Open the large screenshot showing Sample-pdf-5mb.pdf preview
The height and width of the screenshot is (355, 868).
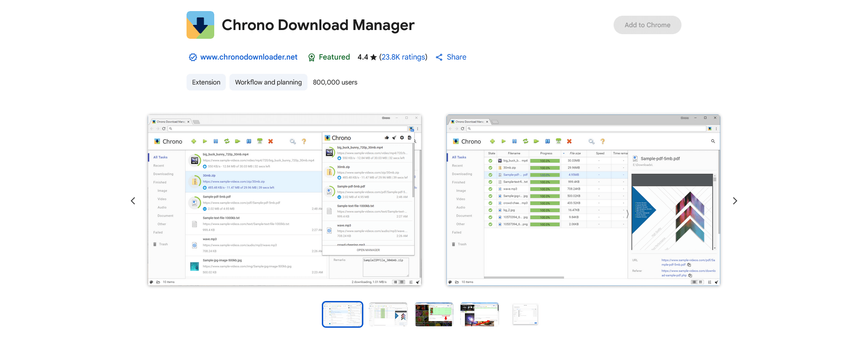(583, 200)
